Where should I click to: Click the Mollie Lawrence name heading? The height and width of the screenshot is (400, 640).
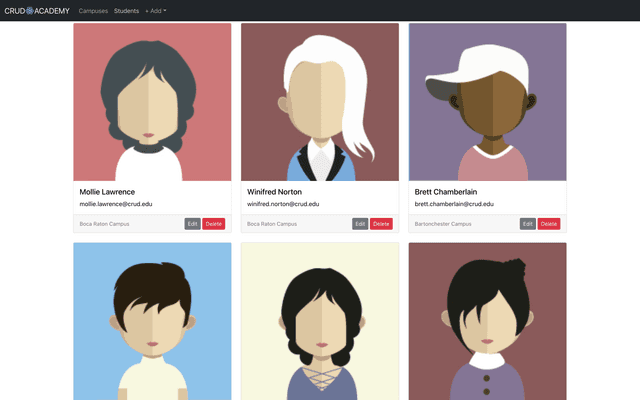(x=107, y=191)
